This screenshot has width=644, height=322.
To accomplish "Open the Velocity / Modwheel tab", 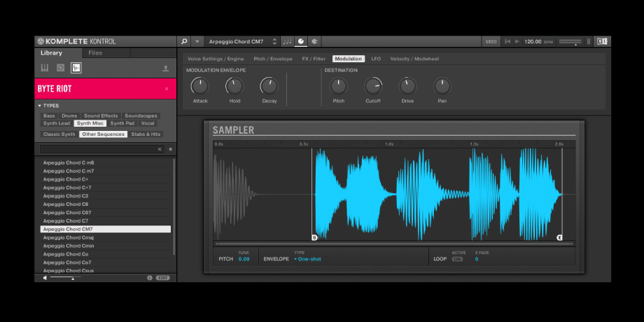I will click(x=414, y=59).
